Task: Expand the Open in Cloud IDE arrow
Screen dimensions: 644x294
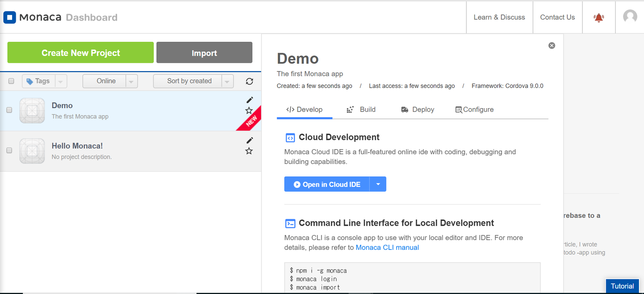Action: click(x=378, y=184)
